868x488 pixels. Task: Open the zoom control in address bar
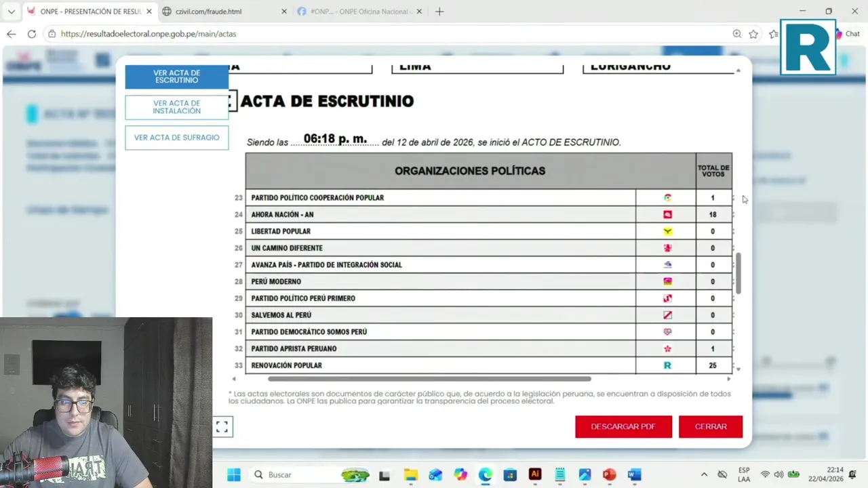click(x=737, y=34)
